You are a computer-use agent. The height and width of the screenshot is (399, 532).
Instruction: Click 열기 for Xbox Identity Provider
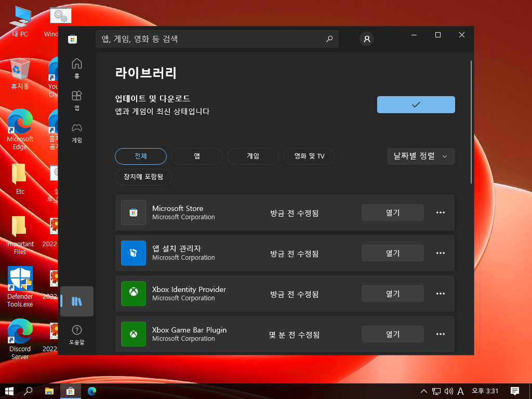pyautogui.click(x=393, y=294)
